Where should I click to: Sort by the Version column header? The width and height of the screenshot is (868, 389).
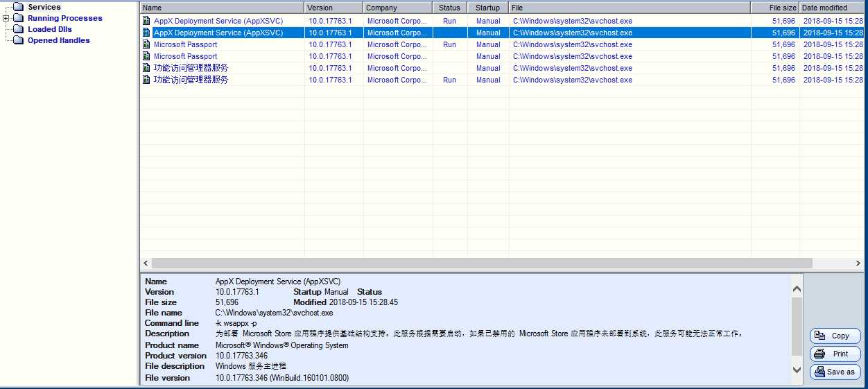[x=334, y=8]
